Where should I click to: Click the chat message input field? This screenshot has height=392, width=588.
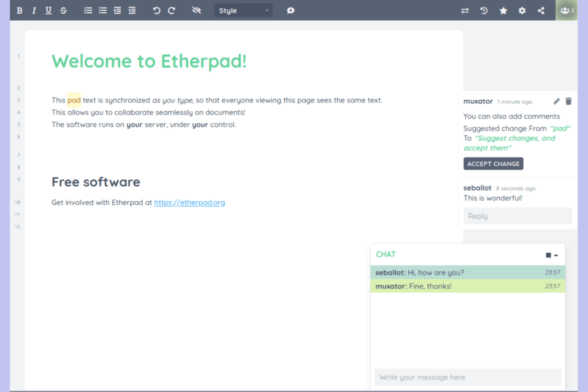point(468,377)
